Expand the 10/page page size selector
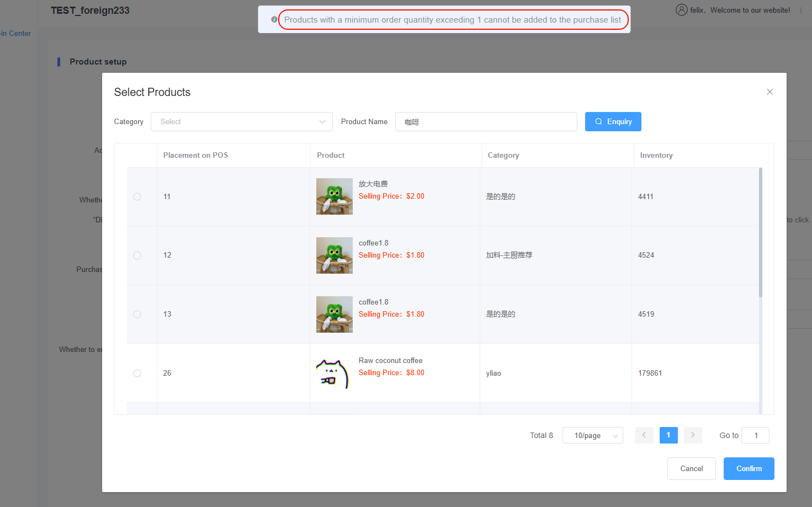This screenshot has width=812, height=507. [x=592, y=436]
